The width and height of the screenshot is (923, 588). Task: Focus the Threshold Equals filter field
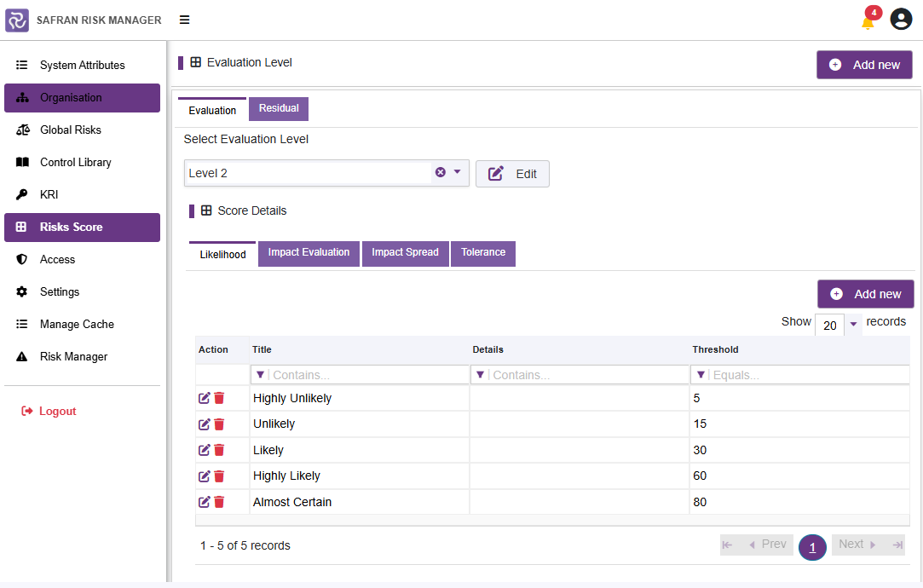point(810,375)
